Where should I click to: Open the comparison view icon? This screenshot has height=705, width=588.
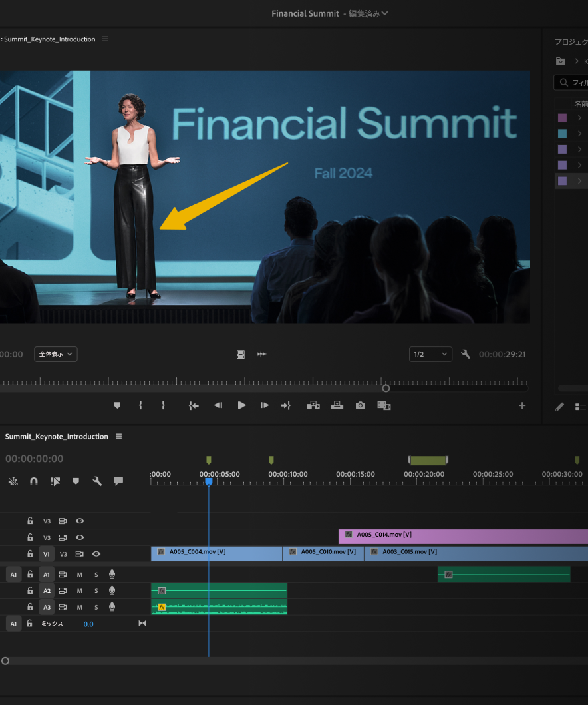[x=384, y=405]
